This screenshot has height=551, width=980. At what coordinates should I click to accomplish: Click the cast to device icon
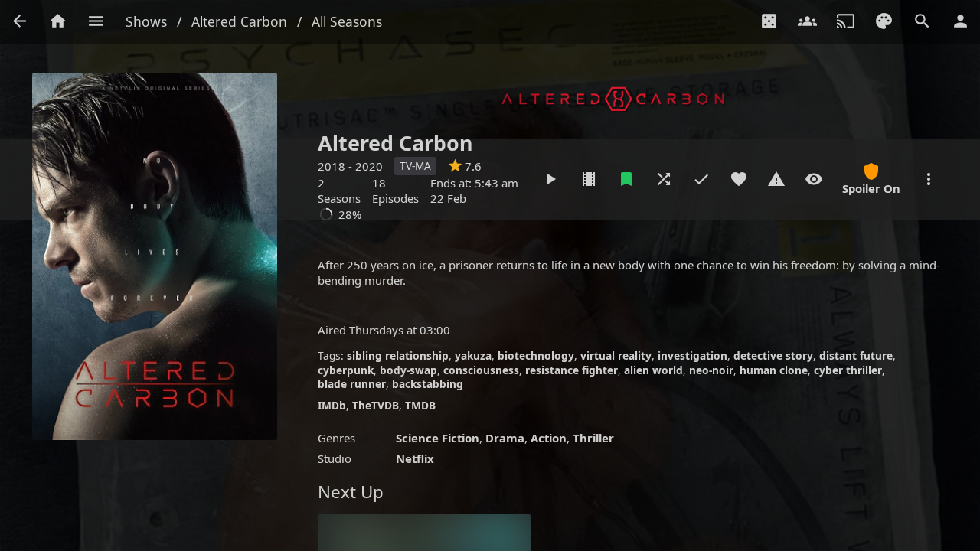845,21
